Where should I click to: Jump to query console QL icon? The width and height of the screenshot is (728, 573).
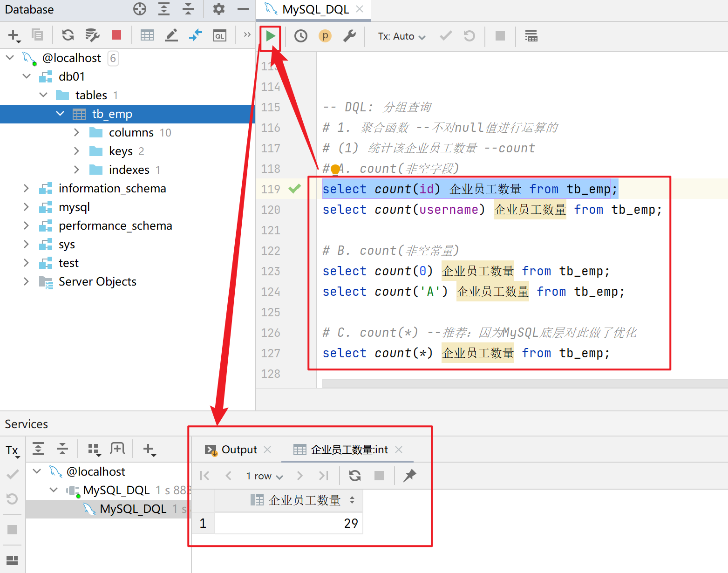point(220,35)
